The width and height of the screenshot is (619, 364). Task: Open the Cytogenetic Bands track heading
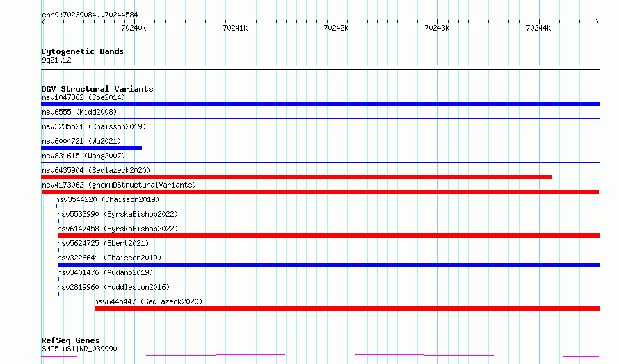coord(83,51)
